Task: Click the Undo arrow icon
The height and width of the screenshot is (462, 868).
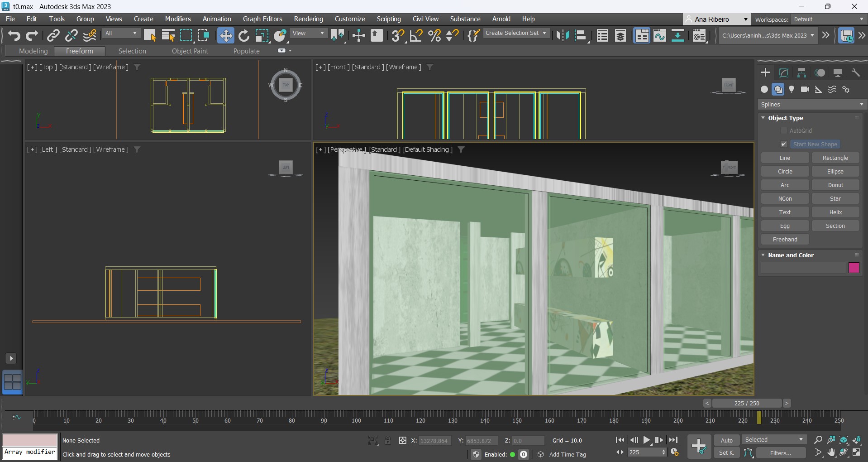Action: pyautogui.click(x=14, y=35)
